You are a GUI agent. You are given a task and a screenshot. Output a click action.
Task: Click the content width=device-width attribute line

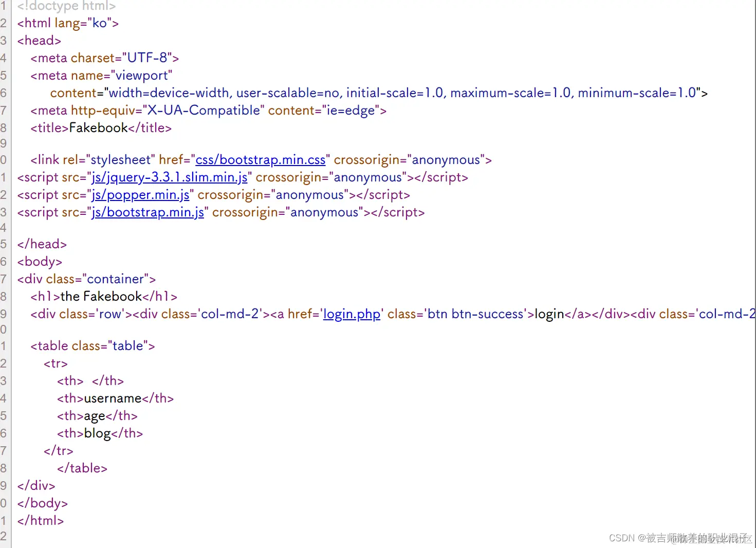tap(379, 93)
